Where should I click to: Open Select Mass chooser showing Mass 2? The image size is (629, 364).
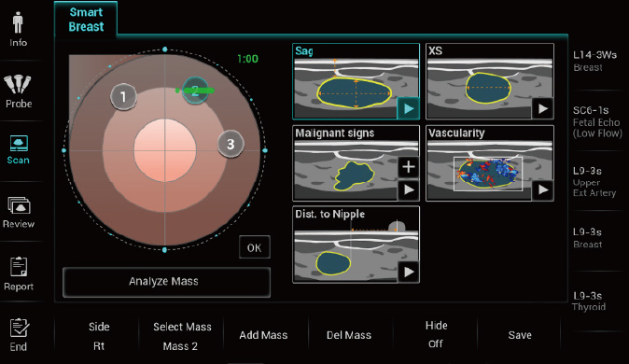pos(182,336)
